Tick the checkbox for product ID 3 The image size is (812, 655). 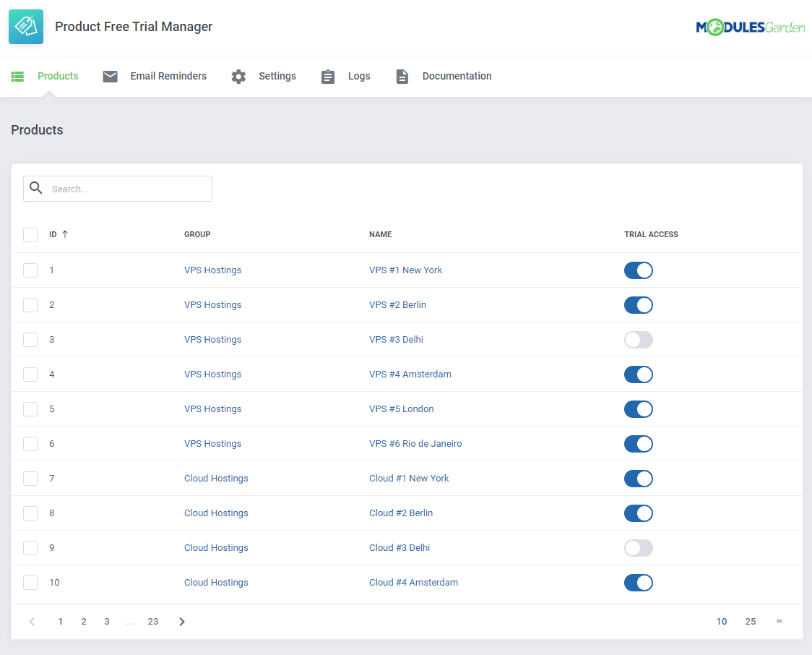coord(30,339)
